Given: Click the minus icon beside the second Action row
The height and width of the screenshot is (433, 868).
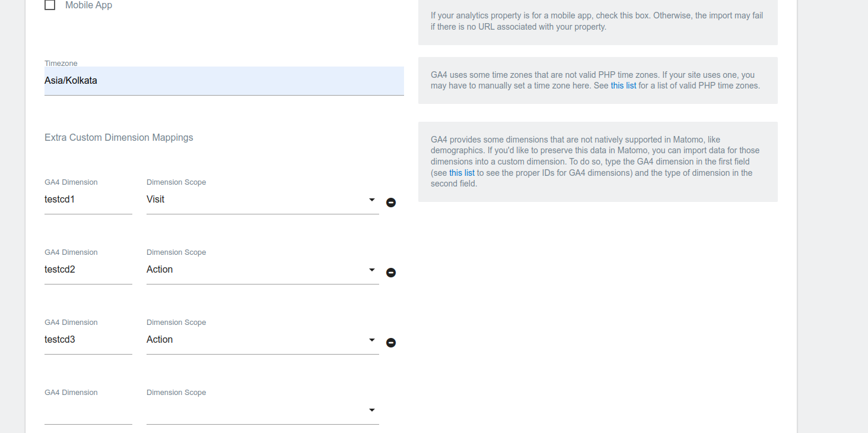Looking at the screenshot, I should pos(390,342).
